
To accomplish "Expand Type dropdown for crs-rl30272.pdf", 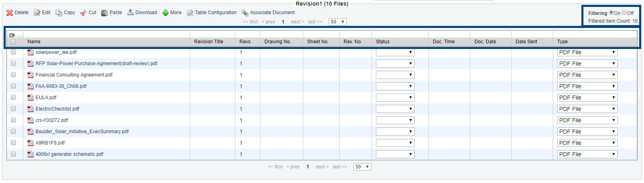I will coord(587,120).
